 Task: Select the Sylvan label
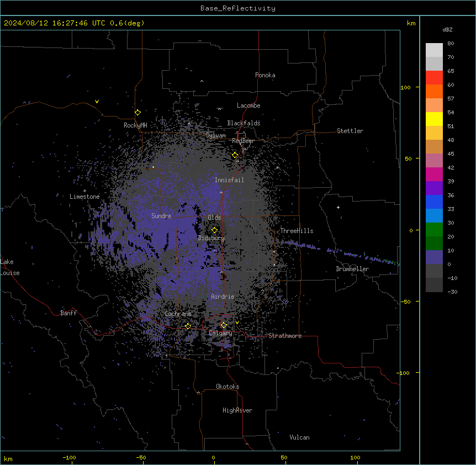(x=215, y=135)
